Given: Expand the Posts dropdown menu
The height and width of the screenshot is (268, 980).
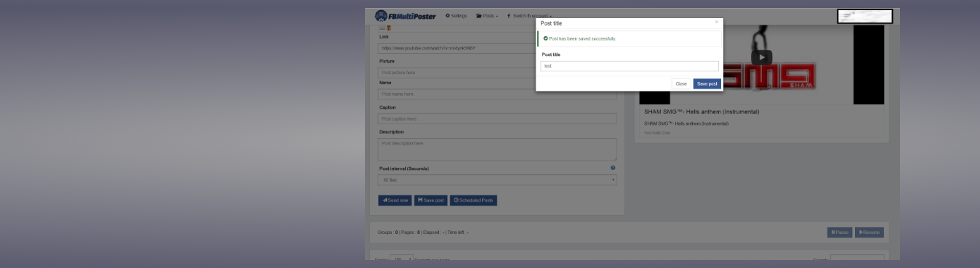Looking at the screenshot, I should pos(487,16).
